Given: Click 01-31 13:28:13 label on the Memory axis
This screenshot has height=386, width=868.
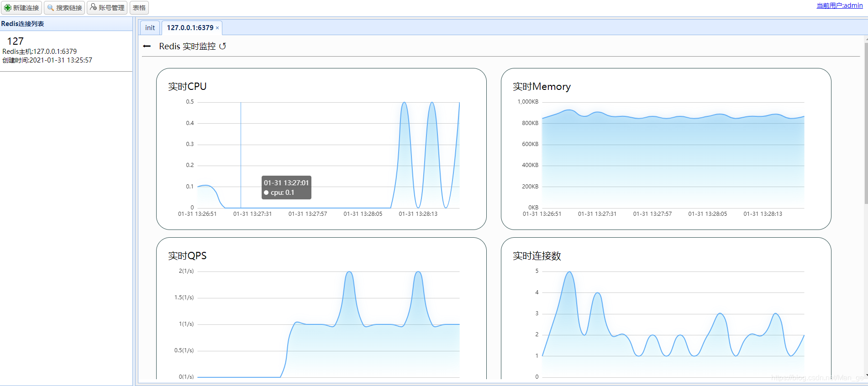Looking at the screenshot, I should click(x=763, y=214).
